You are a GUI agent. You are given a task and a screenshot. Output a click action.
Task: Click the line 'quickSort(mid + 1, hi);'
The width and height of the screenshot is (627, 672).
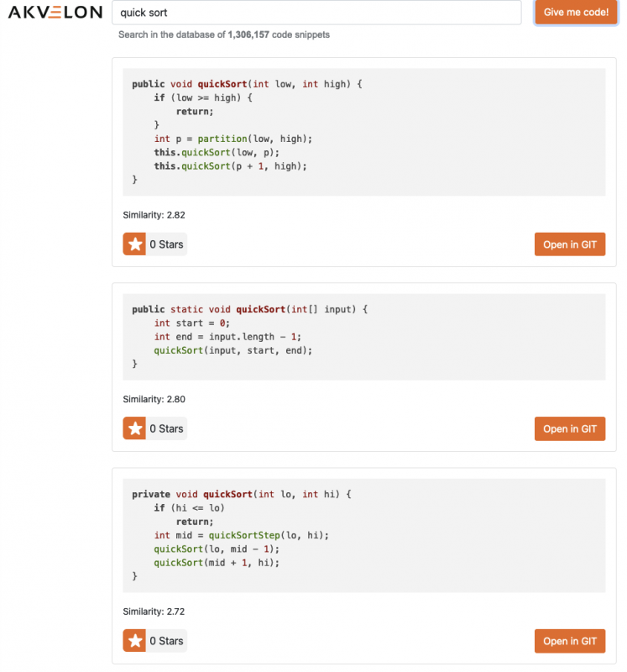coord(217,563)
